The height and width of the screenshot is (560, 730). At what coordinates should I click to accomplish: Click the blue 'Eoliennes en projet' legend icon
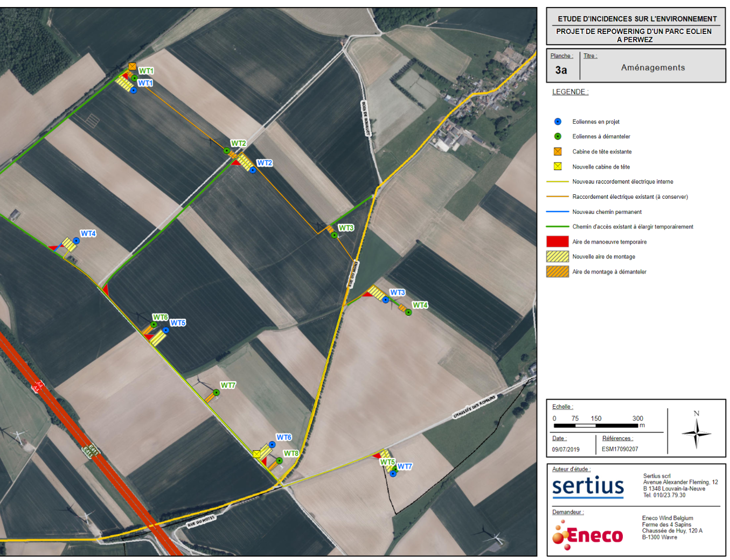tap(558, 122)
